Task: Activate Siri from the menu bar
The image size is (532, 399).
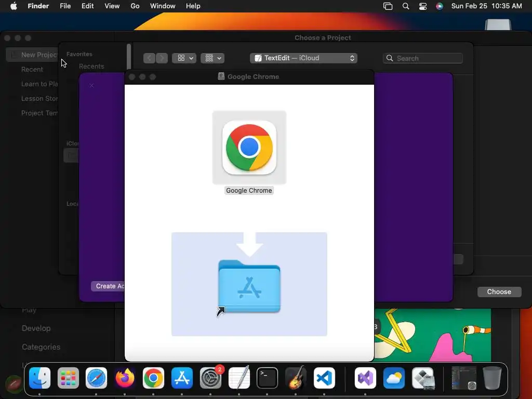Action: [x=440, y=6]
